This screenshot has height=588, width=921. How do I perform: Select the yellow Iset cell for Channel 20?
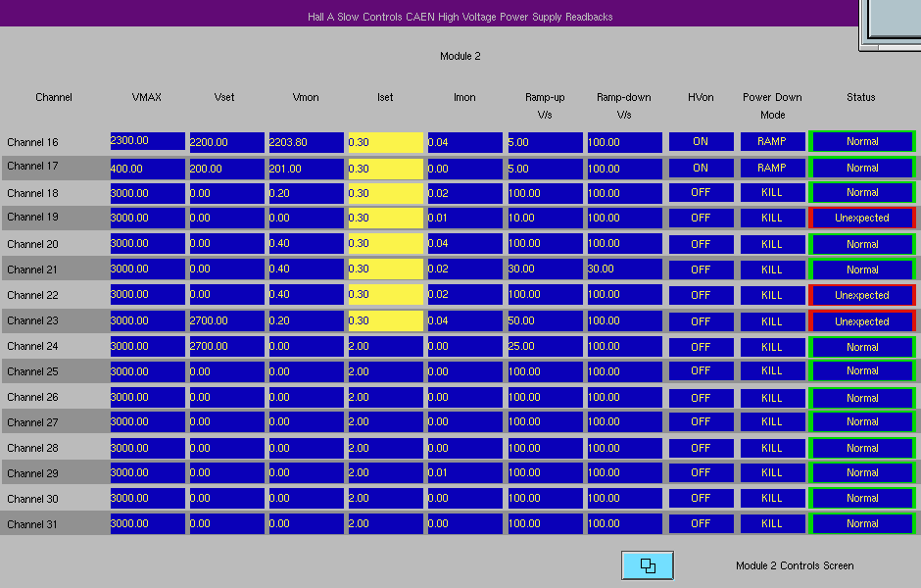click(385, 243)
